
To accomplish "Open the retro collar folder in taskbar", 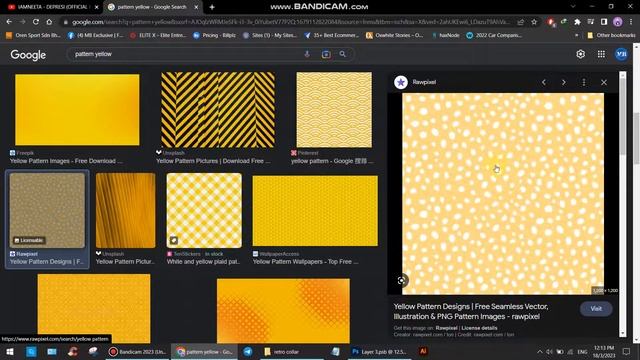I will (x=292, y=351).
